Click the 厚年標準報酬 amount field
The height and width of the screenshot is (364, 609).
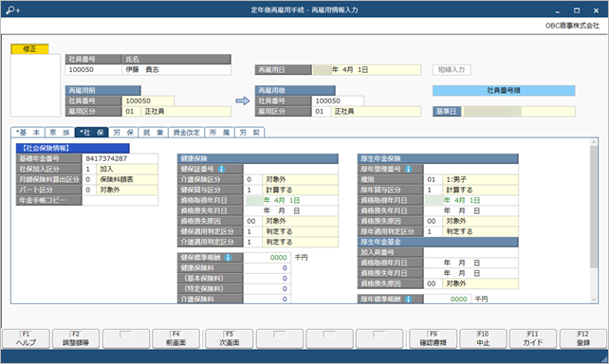click(448, 300)
